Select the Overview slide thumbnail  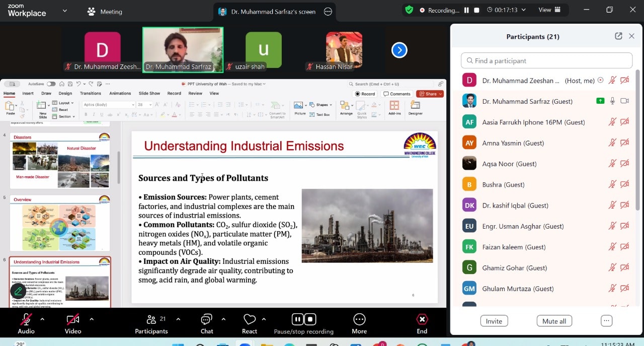[x=60, y=223]
